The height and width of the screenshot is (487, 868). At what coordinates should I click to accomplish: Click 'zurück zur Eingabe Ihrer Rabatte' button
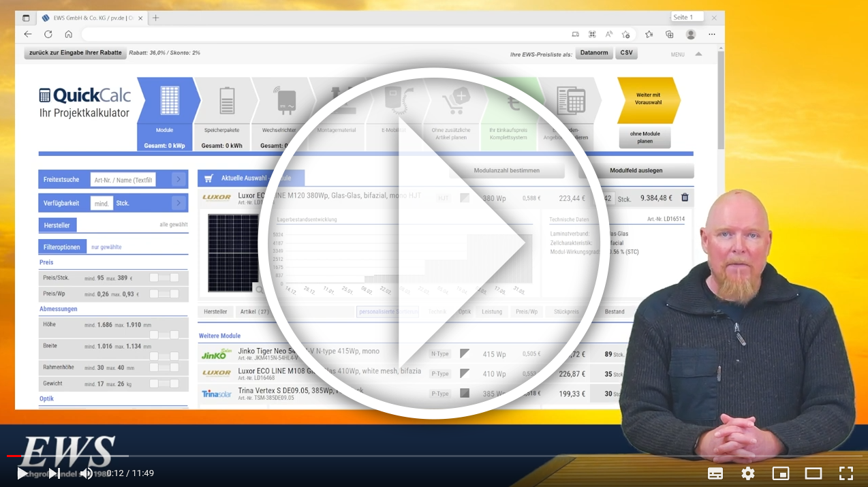point(76,53)
